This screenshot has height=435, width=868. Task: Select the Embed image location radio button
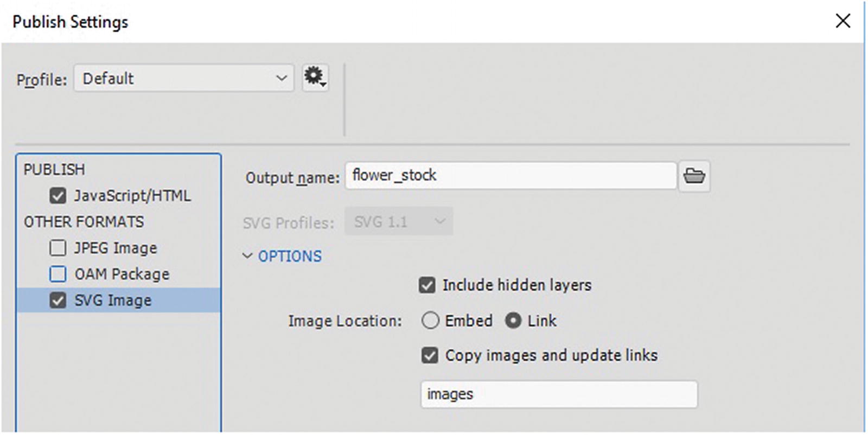click(430, 321)
